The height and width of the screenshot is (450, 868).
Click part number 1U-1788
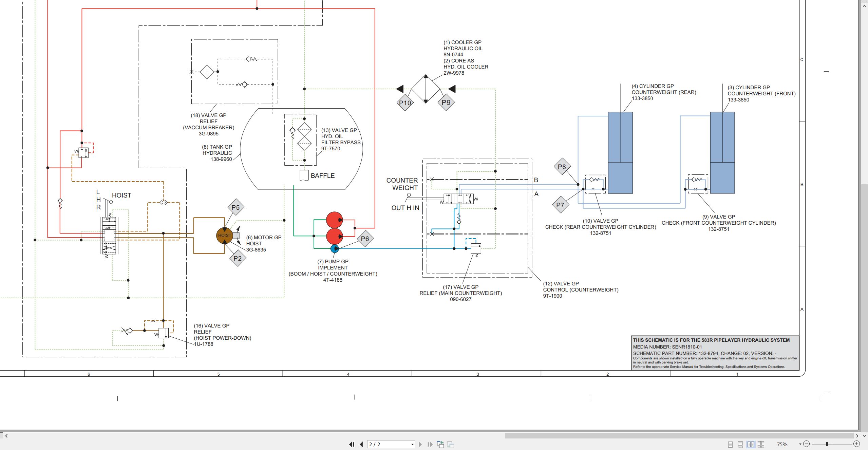(204, 344)
